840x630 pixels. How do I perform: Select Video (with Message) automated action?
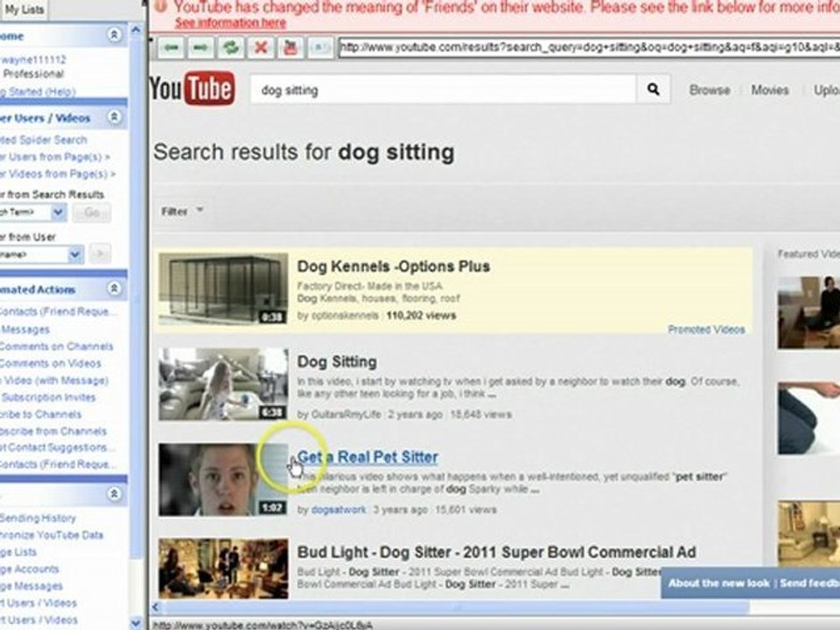pyautogui.click(x=54, y=381)
